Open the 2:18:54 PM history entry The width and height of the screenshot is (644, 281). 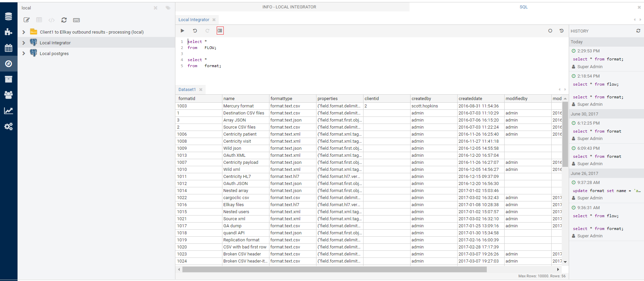coord(606,90)
